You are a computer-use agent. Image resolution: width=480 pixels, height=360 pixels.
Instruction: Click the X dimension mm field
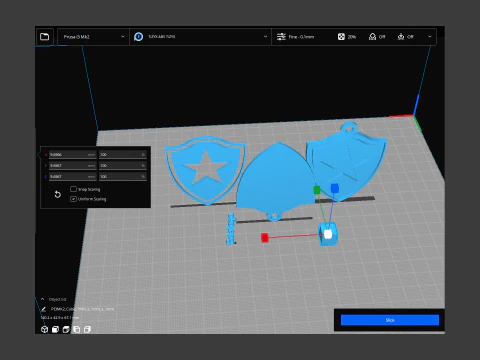[73, 155]
